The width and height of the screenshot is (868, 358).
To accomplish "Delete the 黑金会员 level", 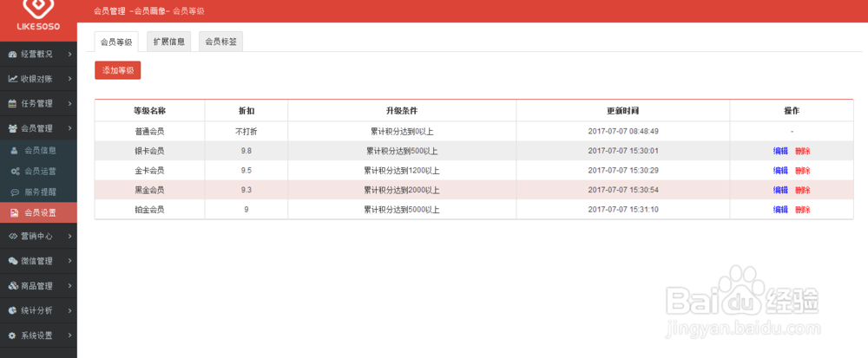I will 803,190.
